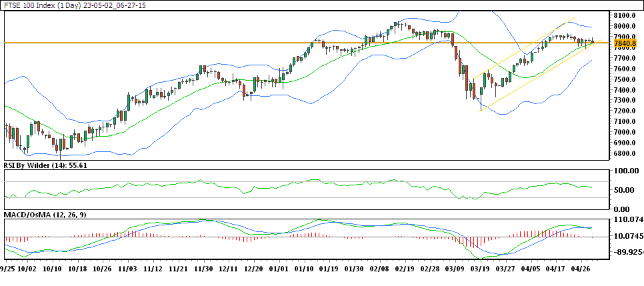This screenshot has height=286, width=644.
Task: Click the 8100.0 price axis label
Action: [x=625, y=15]
